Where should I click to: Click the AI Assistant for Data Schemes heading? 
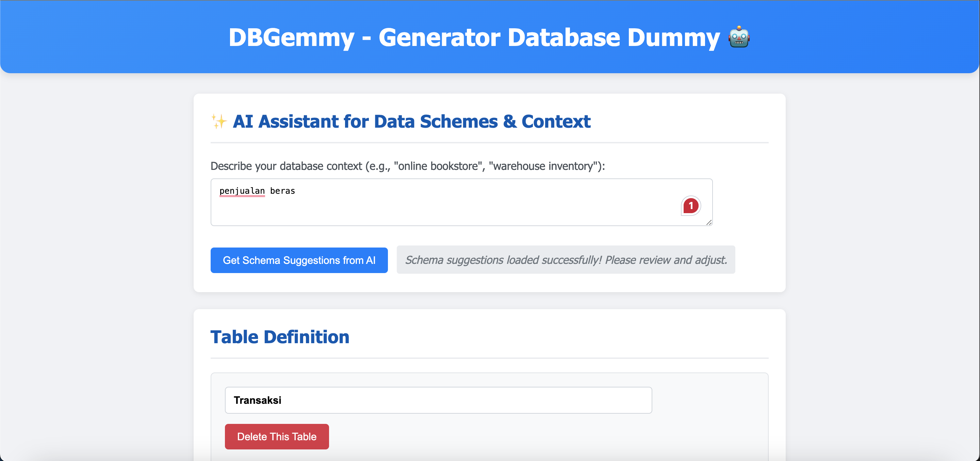[x=411, y=122]
